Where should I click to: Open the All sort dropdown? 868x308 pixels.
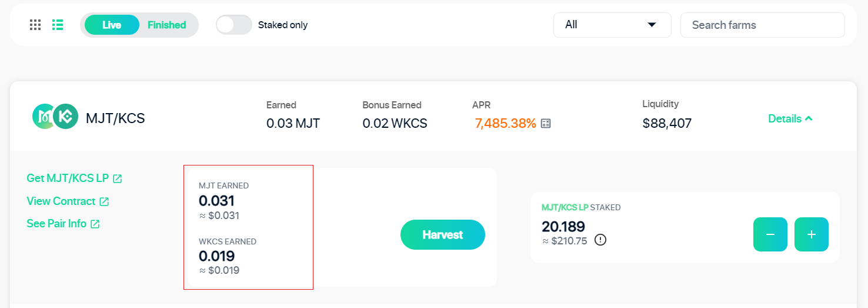[612, 25]
